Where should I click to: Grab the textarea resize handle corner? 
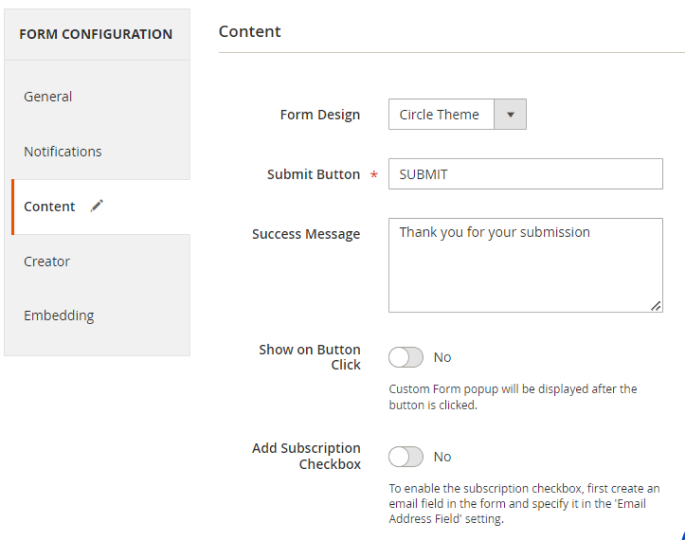656,306
